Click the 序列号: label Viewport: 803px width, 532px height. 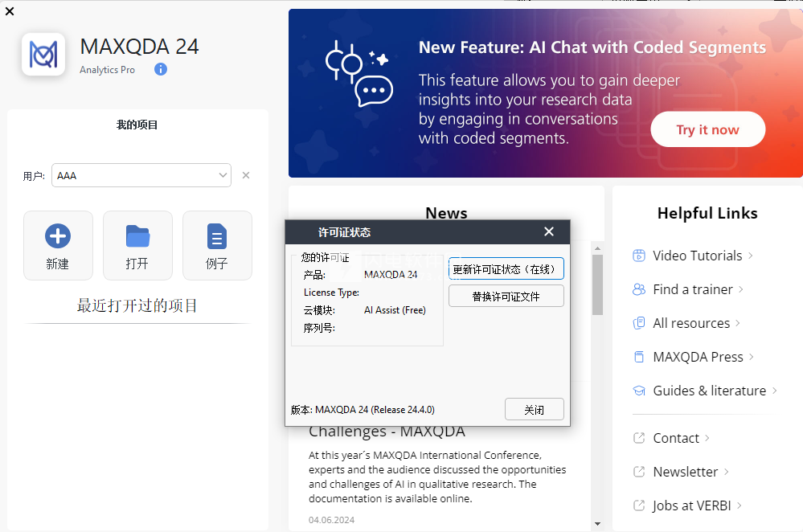point(319,328)
